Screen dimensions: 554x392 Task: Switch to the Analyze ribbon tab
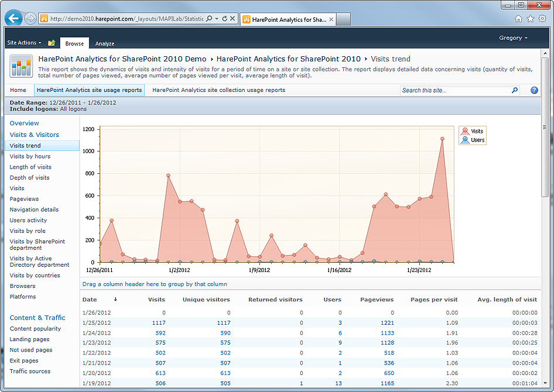click(105, 43)
